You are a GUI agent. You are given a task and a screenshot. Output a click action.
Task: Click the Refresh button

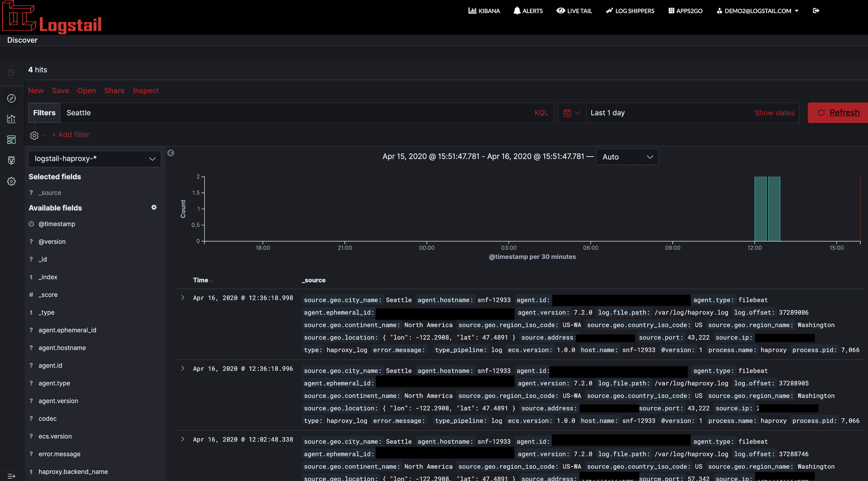[x=838, y=113]
